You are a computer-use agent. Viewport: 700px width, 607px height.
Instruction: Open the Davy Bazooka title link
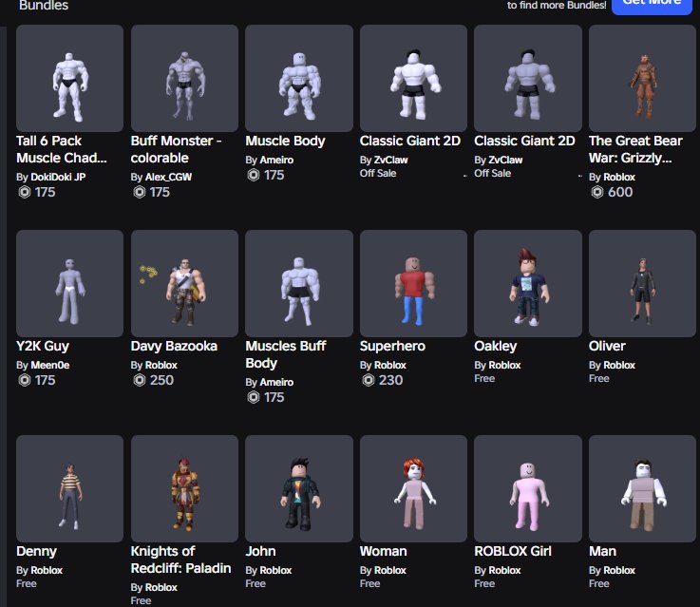[x=174, y=347]
